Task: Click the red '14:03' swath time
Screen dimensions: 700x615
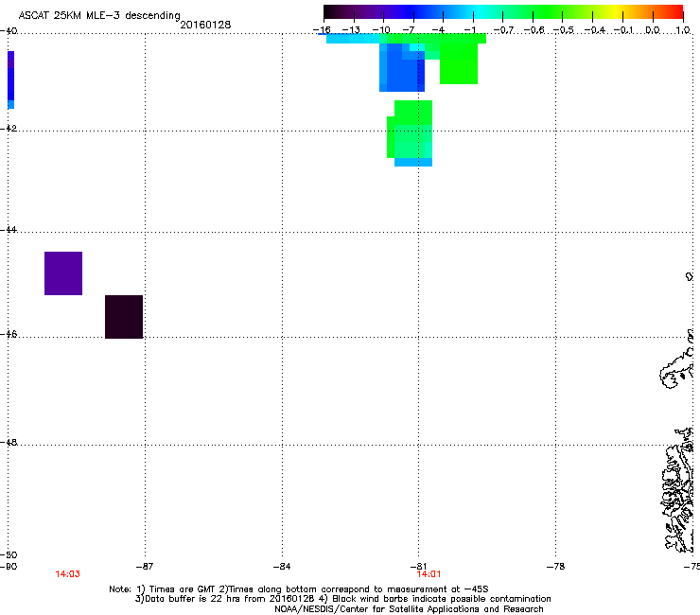Action: tap(67, 574)
